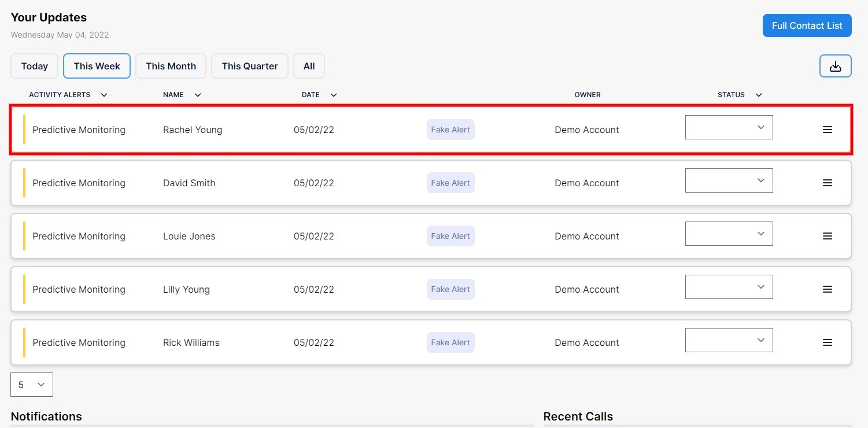Switch to the This Month filter
868x428 pixels.
click(171, 66)
